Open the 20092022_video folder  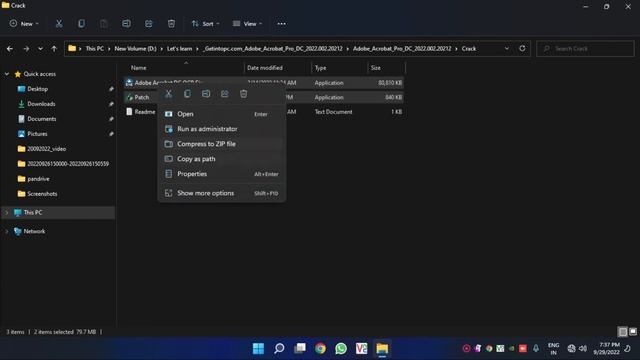click(47, 149)
